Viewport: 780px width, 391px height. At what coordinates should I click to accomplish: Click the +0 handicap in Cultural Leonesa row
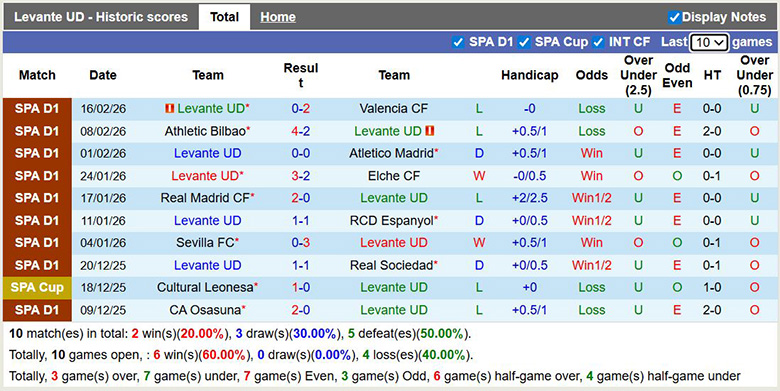[529, 288]
